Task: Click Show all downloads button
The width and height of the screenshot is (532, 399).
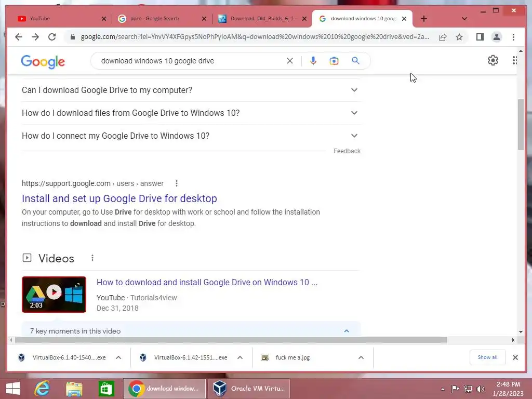Action: tap(487, 357)
